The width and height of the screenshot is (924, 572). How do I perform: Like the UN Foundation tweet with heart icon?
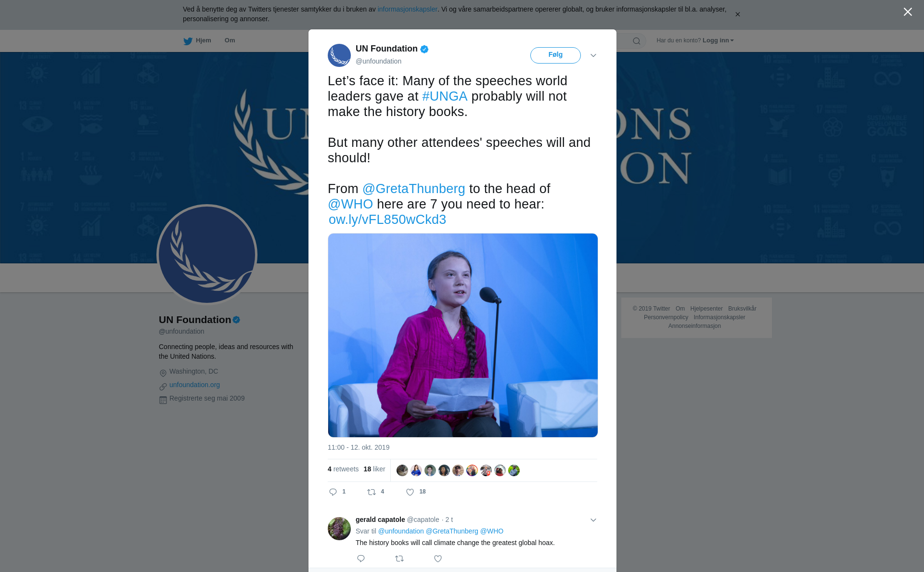point(410,492)
